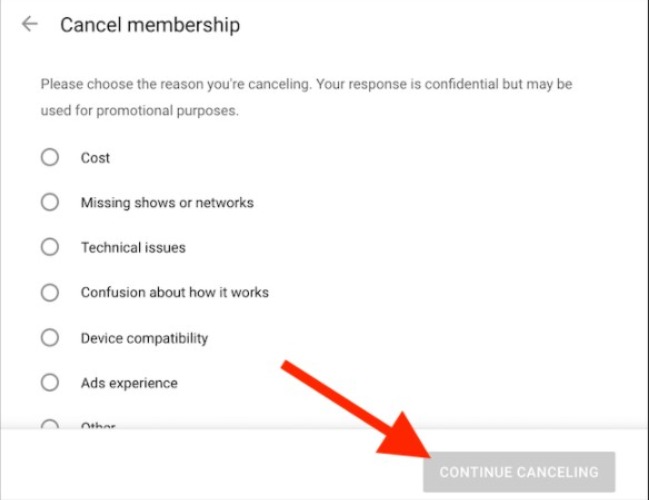Click the Ads experience label text

tap(129, 383)
